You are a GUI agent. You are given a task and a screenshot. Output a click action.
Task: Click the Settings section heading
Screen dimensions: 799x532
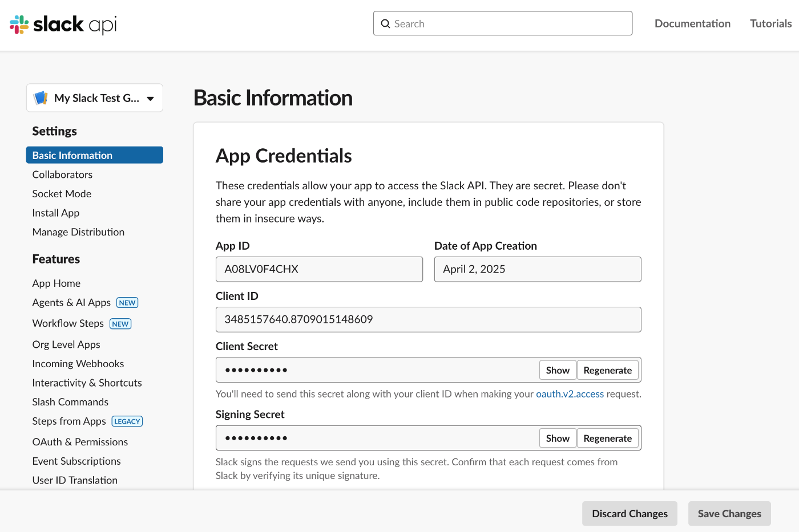pos(54,131)
